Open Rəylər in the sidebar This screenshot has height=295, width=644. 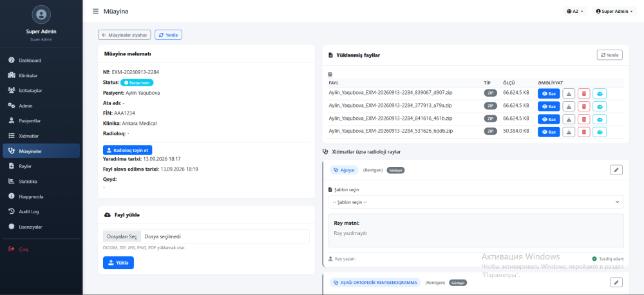pyautogui.click(x=41, y=166)
